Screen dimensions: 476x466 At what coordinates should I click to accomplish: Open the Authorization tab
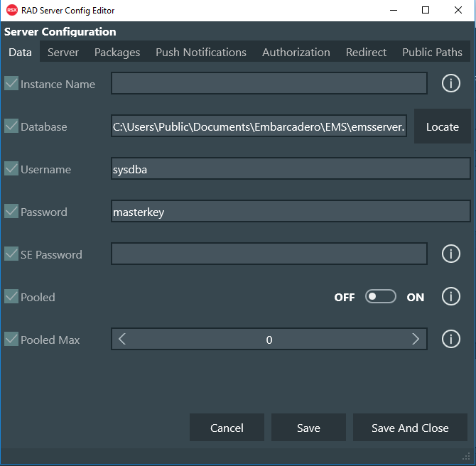(x=296, y=53)
